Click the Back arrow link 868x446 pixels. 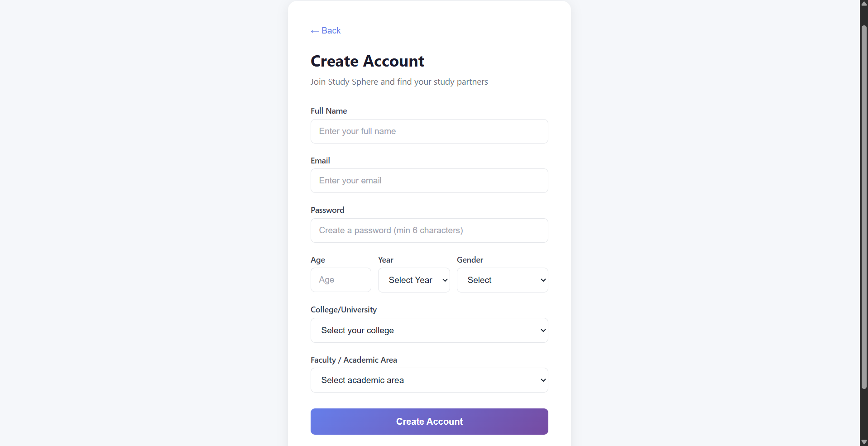tap(326, 31)
